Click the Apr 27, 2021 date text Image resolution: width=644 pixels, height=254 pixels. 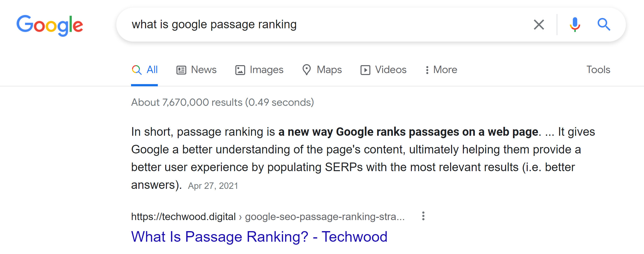[213, 186]
